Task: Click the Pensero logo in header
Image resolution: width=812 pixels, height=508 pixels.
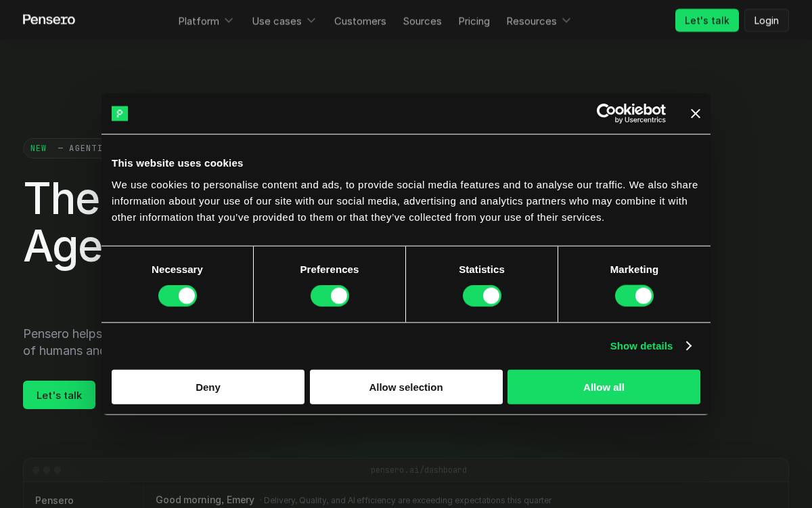Action: [x=49, y=20]
